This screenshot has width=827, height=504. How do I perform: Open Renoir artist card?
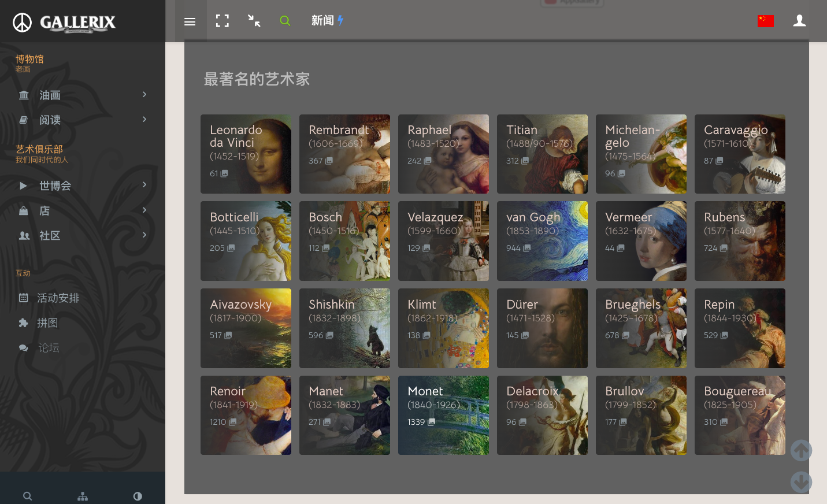pos(246,415)
